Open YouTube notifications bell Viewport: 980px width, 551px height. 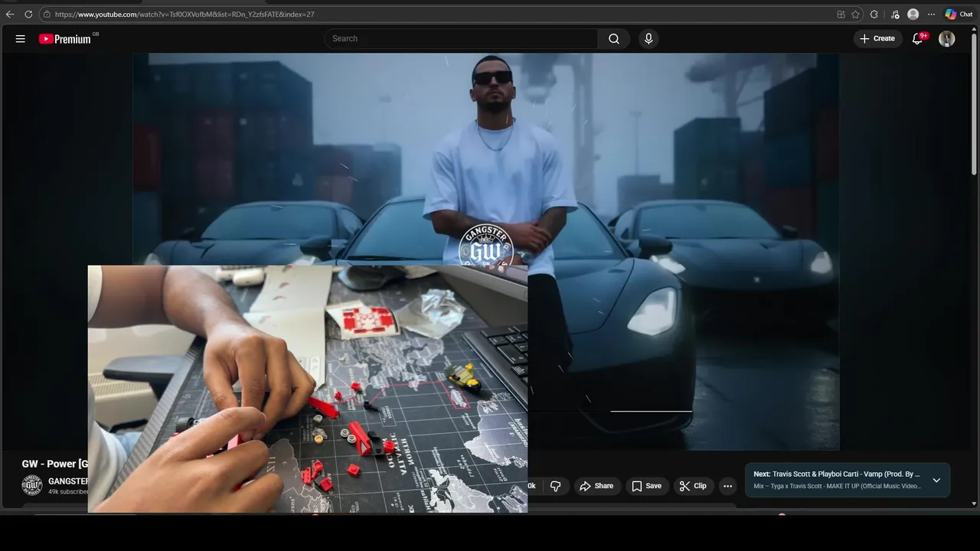[918, 38]
